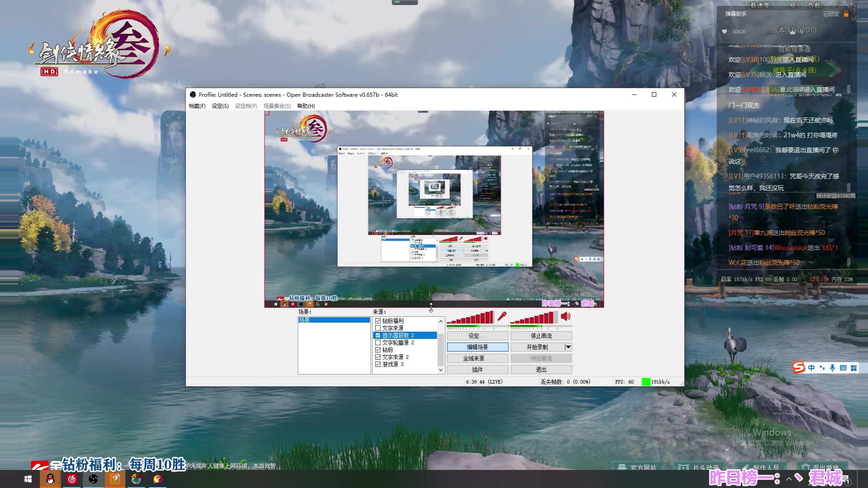The image size is (868, 488).
Task: Select the 场景 scene list entry
Action: (x=334, y=320)
